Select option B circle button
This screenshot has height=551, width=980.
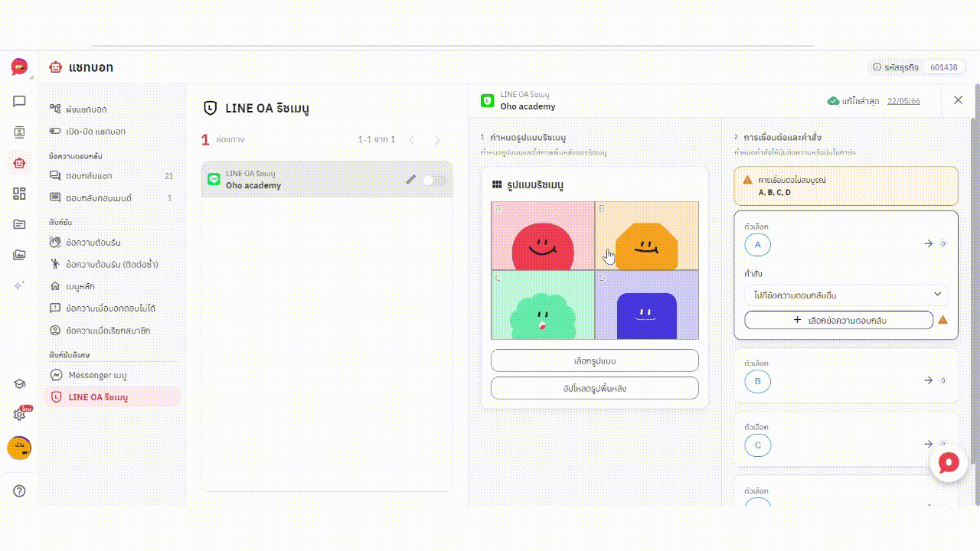coord(757,381)
